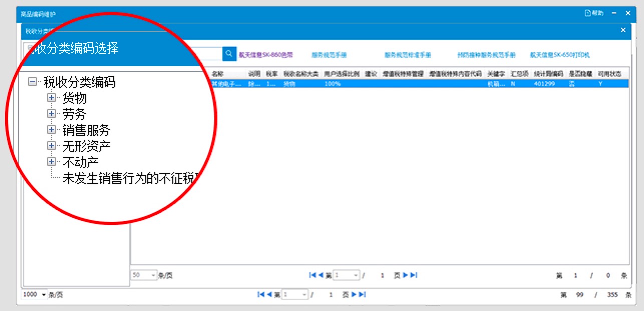
Task: Go to next page in inner dialog pager
Action: tap(406, 275)
